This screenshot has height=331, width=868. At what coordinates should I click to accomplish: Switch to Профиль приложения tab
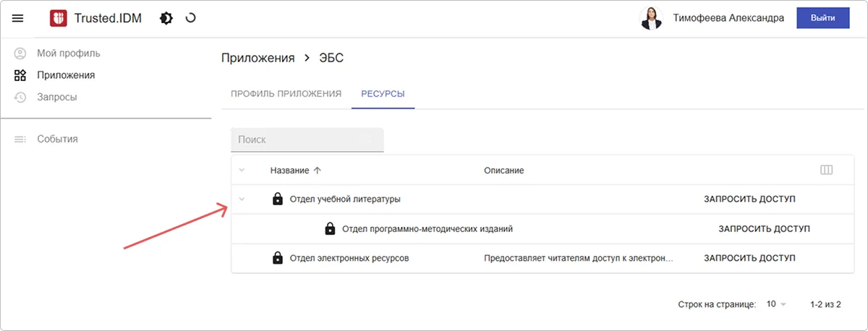pyautogui.click(x=286, y=94)
